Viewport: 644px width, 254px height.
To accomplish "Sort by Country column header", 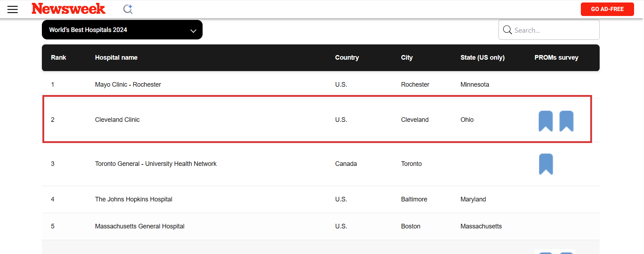I will 347,58.
